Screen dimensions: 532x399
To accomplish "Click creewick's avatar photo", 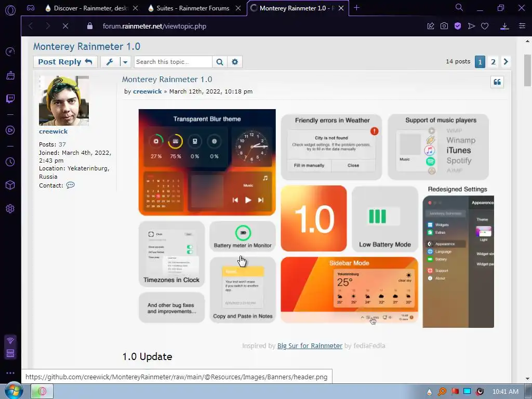I will (64, 101).
